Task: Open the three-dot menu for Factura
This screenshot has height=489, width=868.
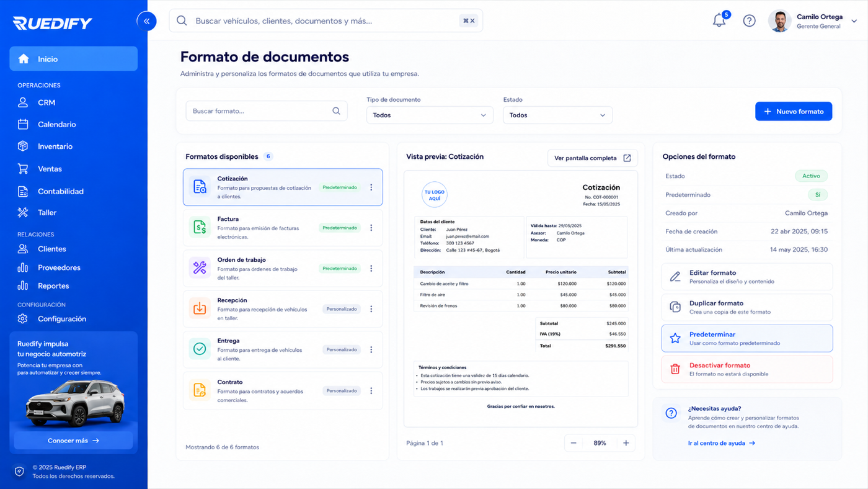Action: point(371,228)
